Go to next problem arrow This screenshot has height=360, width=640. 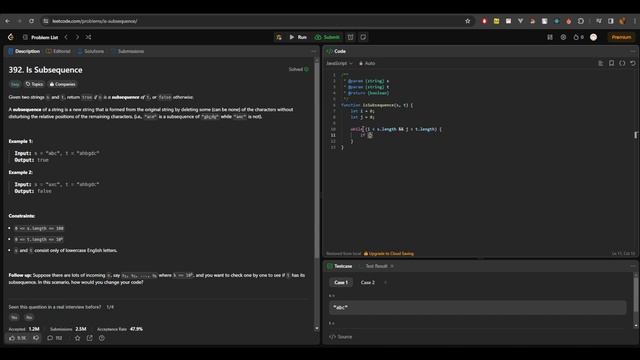pyautogui.click(x=77, y=37)
